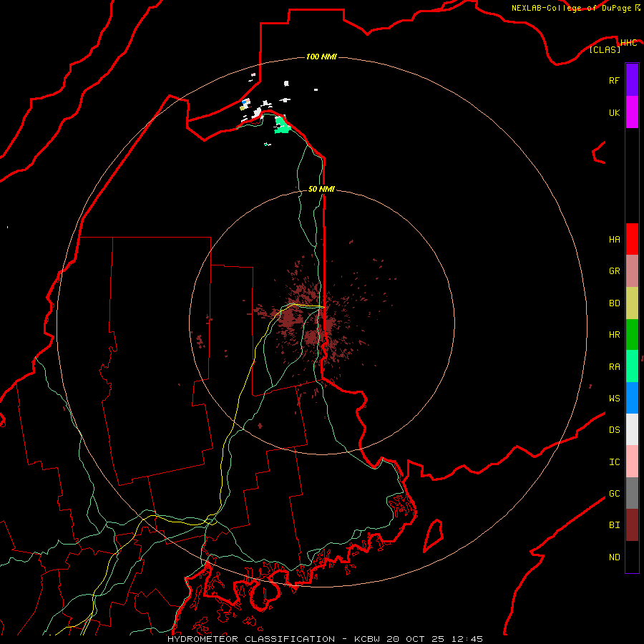Click the DS legend label
Screen dimensions: 644x644
click(x=614, y=430)
